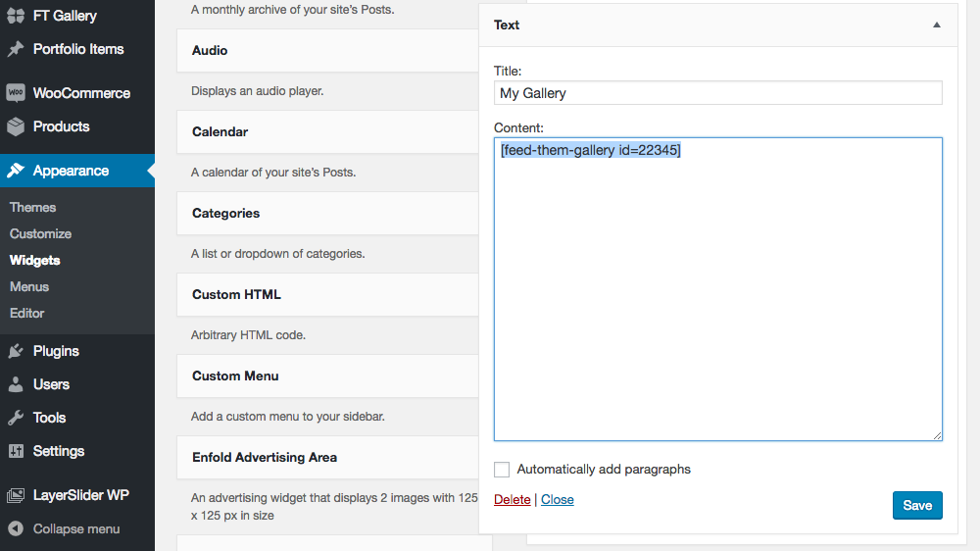The height and width of the screenshot is (551, 980).
Task: Click the Delete widget link
Action: (512, 499)
